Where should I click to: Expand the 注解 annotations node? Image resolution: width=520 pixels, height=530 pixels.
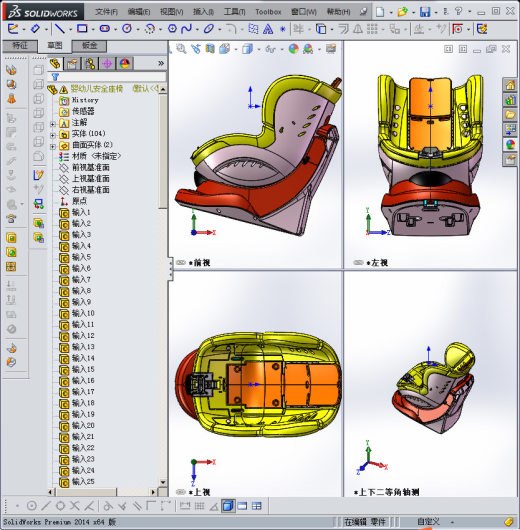(52, 124)
